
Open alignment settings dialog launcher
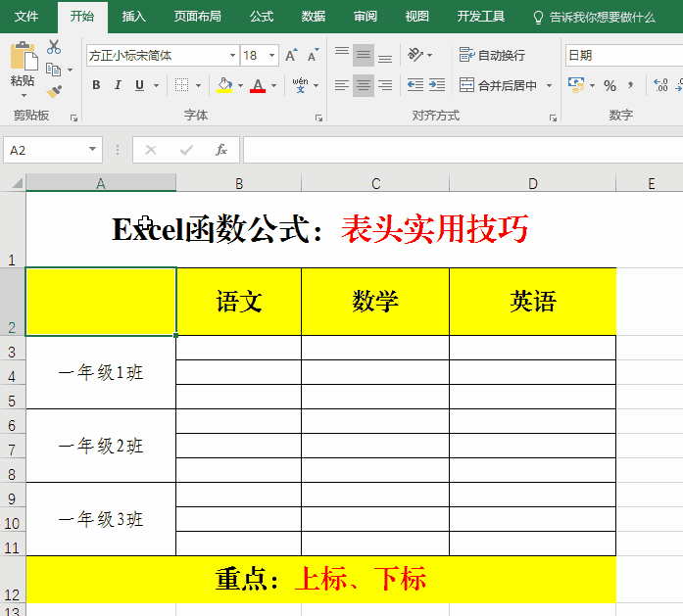tap(553, 118)
